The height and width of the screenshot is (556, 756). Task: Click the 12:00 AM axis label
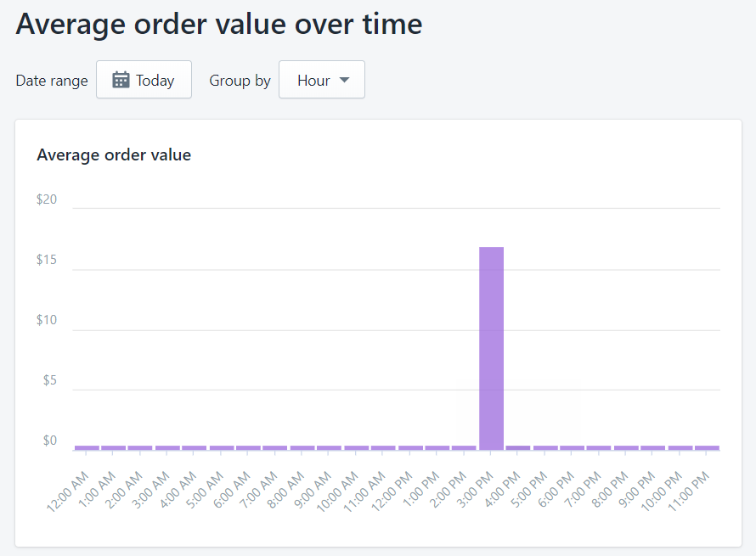click(71, 491)
